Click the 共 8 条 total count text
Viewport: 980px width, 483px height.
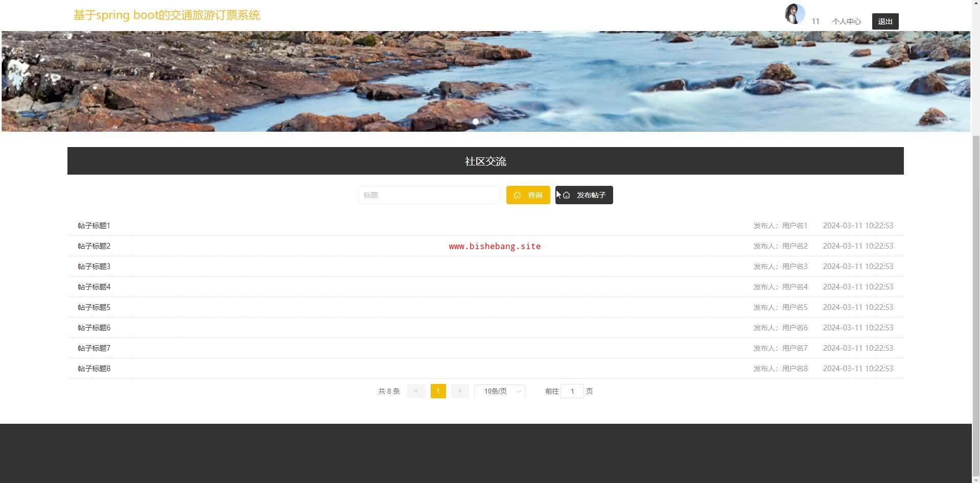pyautogui.click(x=389, y=391)
